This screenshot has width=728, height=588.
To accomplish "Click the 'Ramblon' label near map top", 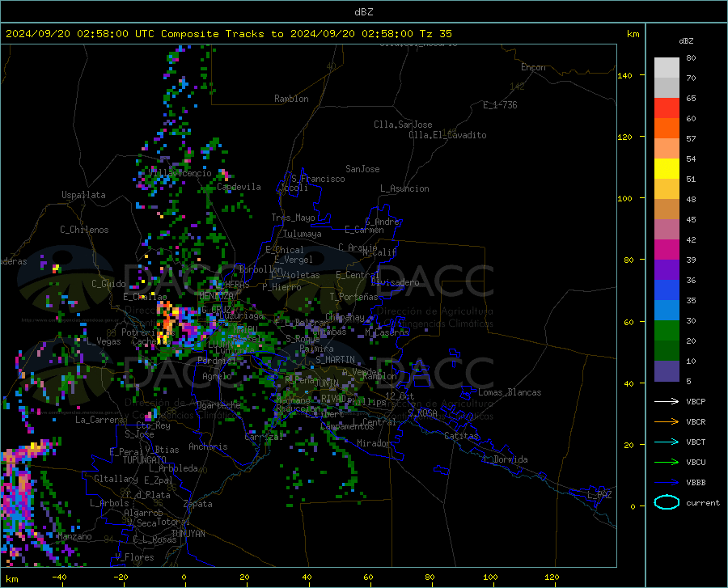I will pos(291,99).
